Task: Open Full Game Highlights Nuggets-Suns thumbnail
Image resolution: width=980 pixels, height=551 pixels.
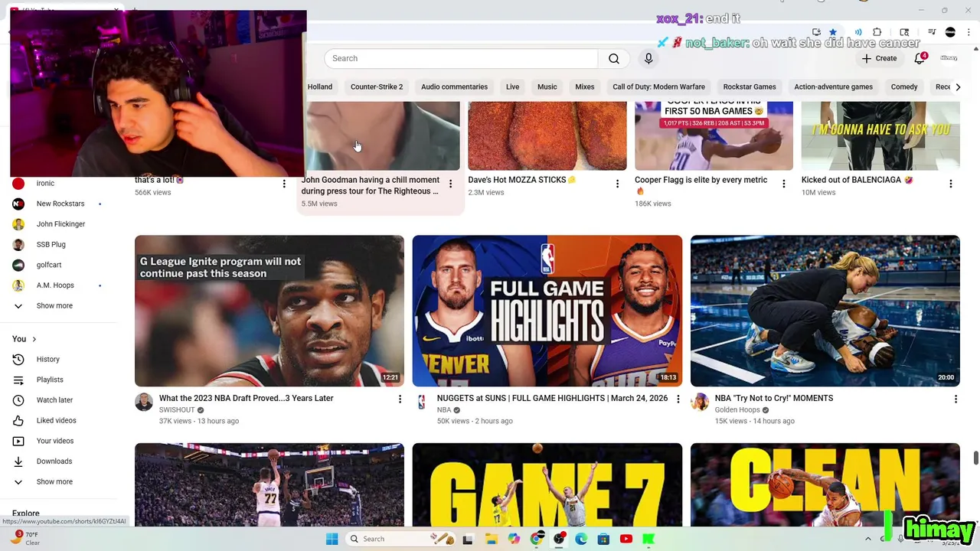Action: tap(547, 311)
